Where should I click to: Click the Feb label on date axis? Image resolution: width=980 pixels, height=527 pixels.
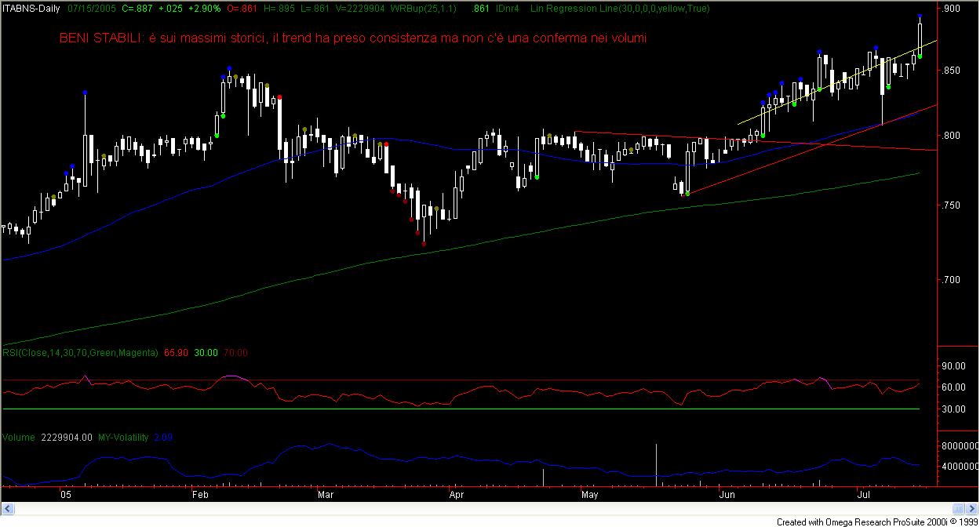pyautogui.click(x=199, y=495)
